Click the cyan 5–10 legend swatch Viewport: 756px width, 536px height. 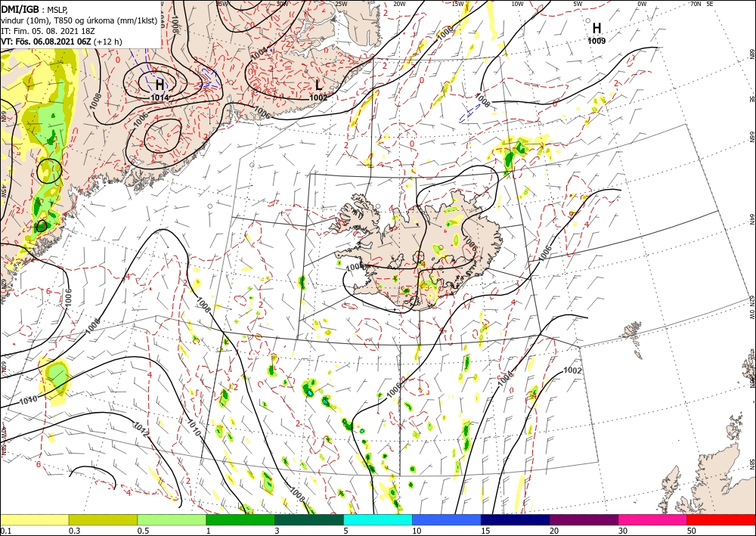point(378,519)
